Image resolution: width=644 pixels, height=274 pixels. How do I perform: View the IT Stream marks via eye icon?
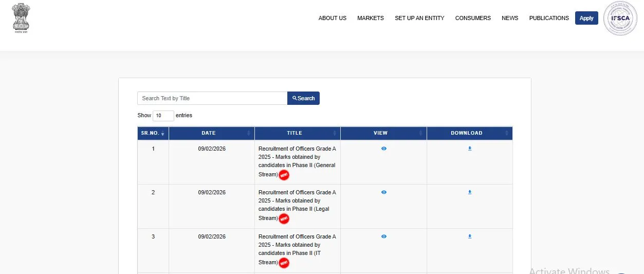(x=383, y=236)
